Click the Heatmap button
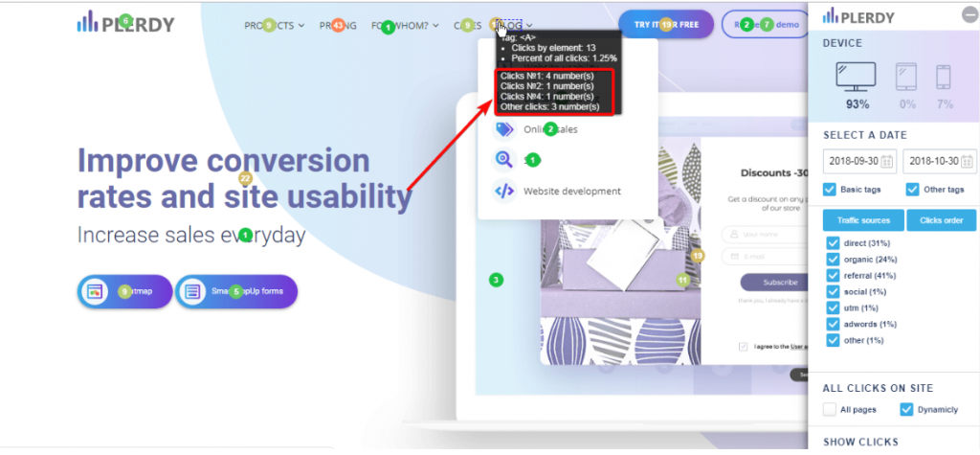Viewport: 980px width, 455px height. point(125,291)
